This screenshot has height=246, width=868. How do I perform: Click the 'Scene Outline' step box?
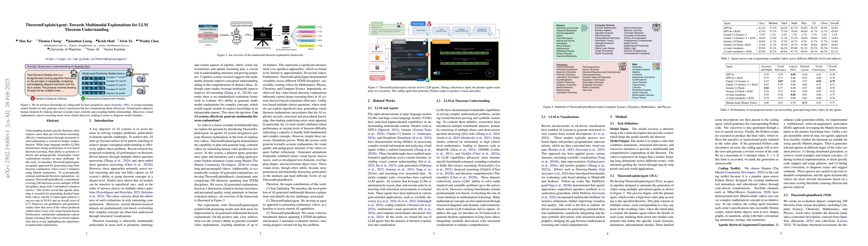(421, 30)
